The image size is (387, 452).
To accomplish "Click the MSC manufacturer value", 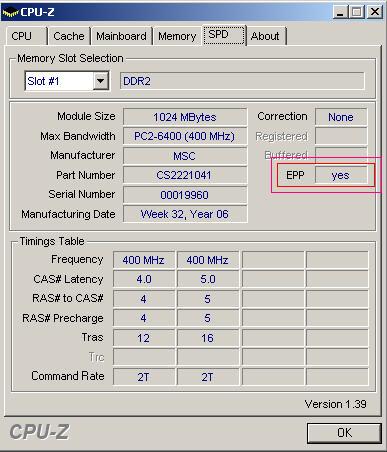I will (x=185, y=156).
